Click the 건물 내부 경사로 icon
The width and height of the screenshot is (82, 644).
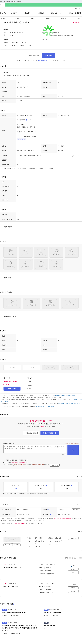pos(70,303)
